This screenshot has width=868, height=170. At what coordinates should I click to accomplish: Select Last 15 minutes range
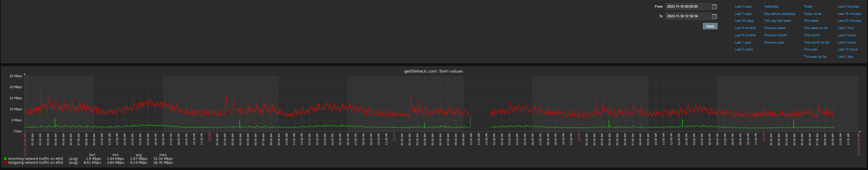point(849,14)
